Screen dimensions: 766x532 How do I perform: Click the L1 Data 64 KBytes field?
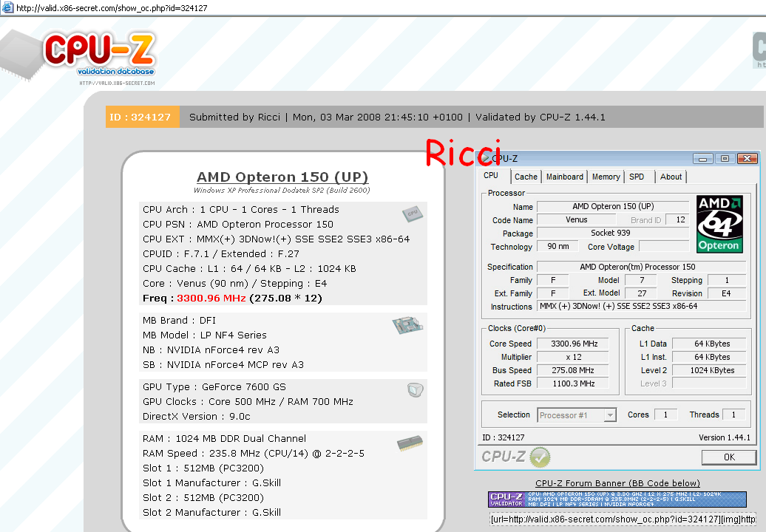(710, 344)
